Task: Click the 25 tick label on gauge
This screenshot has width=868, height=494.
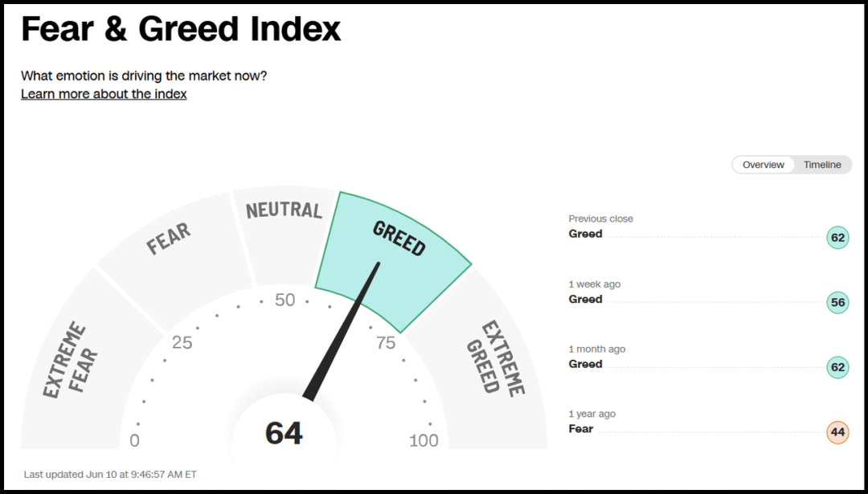Action: coord(182,343)
